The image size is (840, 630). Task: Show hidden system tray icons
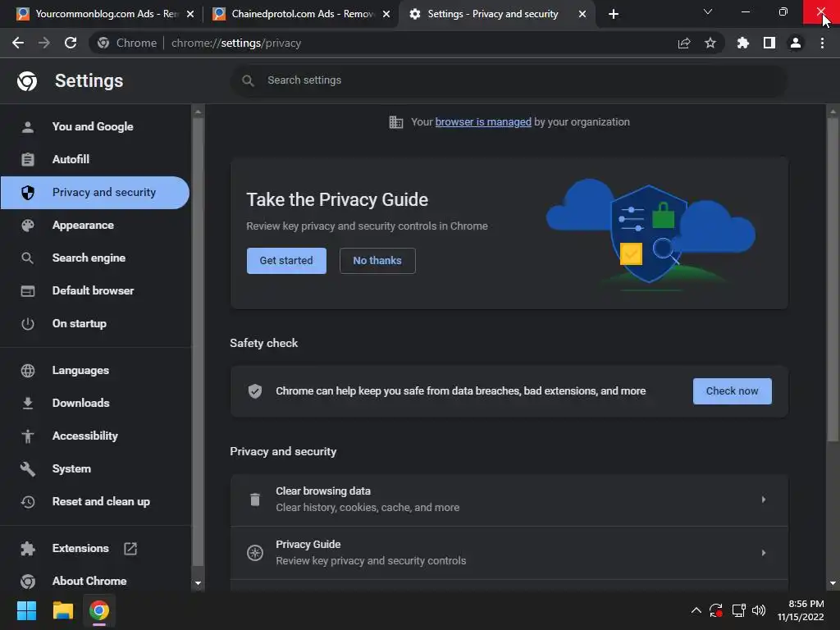(x=696, y=610)
